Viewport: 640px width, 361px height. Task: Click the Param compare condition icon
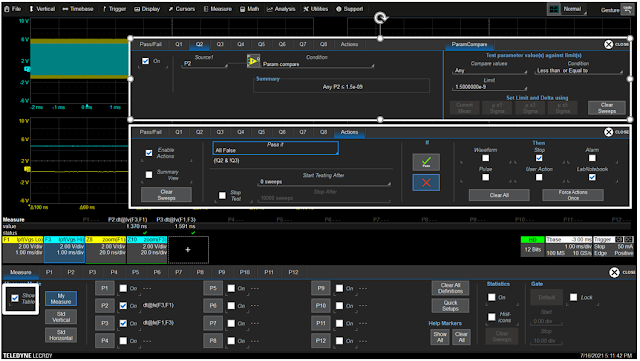[253, 61]
